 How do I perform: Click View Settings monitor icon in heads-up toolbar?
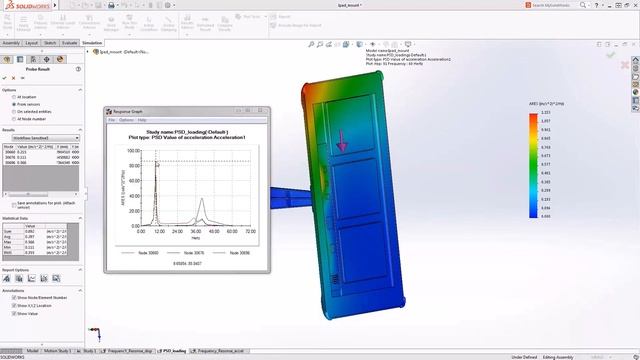(408, 44)
